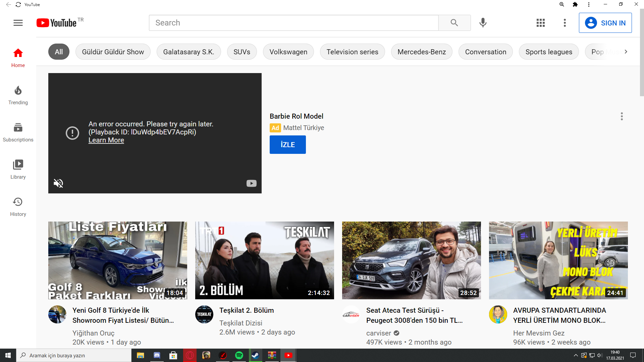Image resolution: width=644 pixels, height=362 pixels.
Task: Open the hamburger guide menu
Action: pos(18,23)
